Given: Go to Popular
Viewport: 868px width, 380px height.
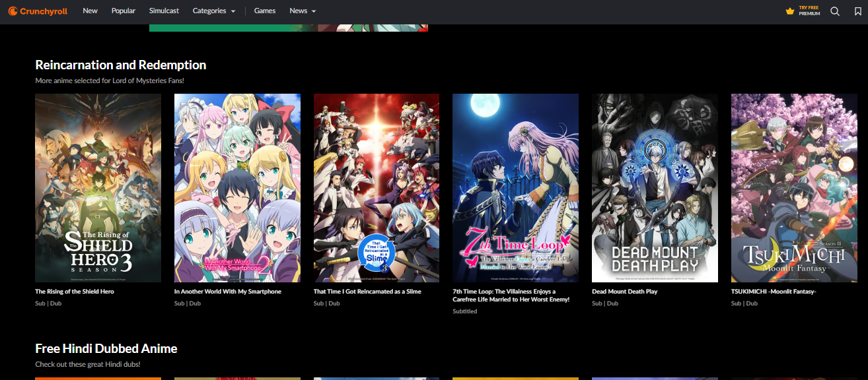Looking at the screenshot, I should [x=124, y=11].
